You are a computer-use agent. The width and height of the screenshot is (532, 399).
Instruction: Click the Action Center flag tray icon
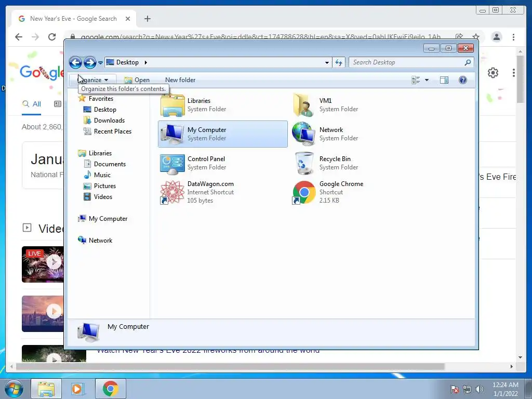pos(454,389)
